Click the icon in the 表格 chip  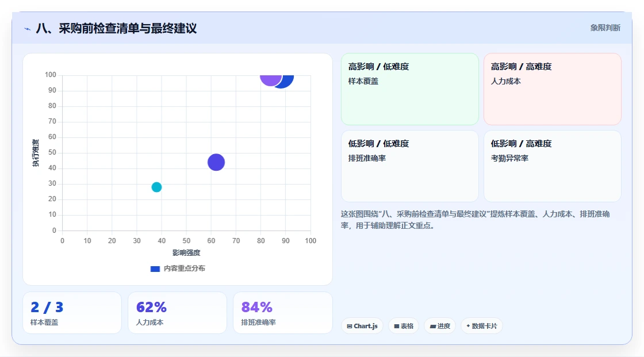(397, 326)
